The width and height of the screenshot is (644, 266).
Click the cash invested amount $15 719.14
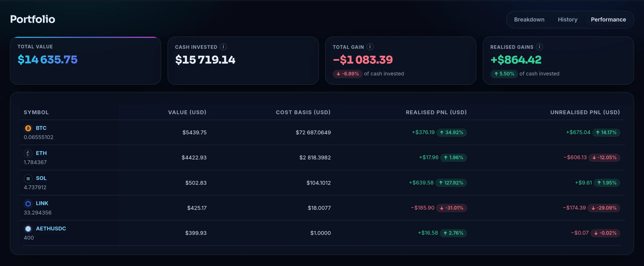pyautogui.click(x=205, y=60)
